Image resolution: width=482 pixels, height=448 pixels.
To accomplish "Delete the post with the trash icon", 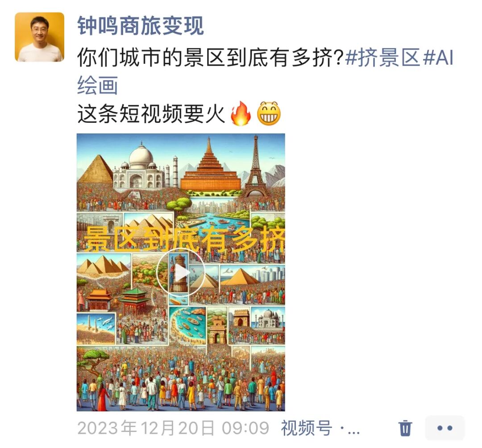I will point(405,428).
